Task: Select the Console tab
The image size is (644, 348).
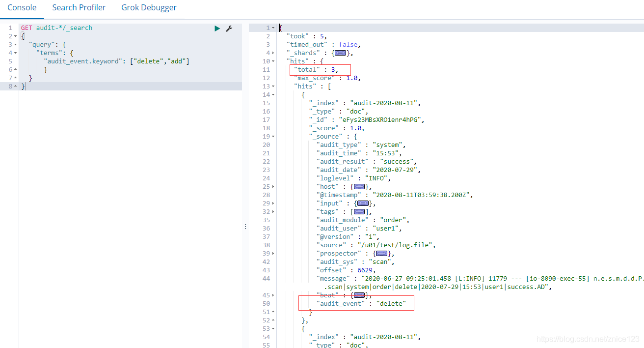Action: [22, 7]
